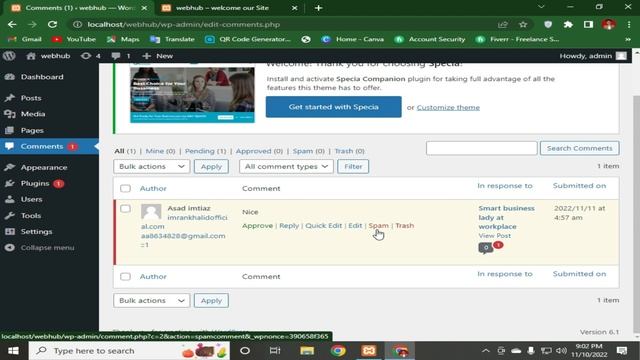Screen dimensions: 640x360
Task: Open Chrome profile avatar
Action: tap(609, 24)
